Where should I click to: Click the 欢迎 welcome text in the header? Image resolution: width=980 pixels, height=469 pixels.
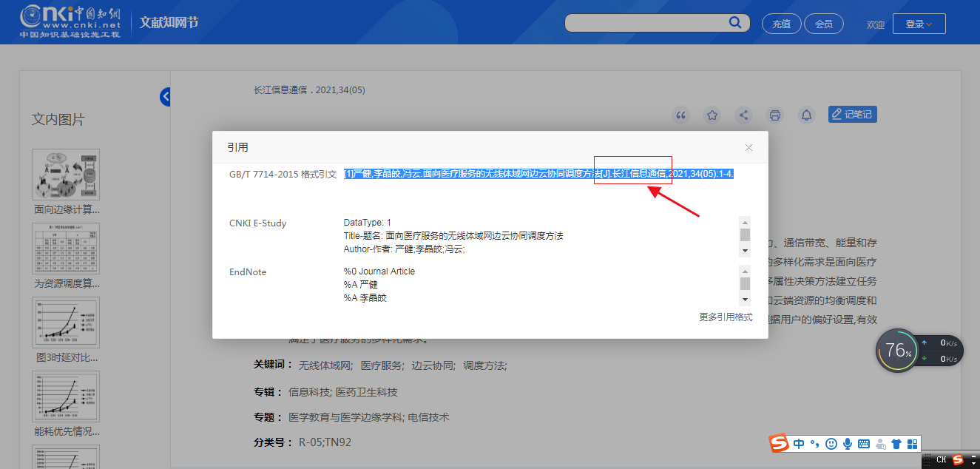[876, 24]
